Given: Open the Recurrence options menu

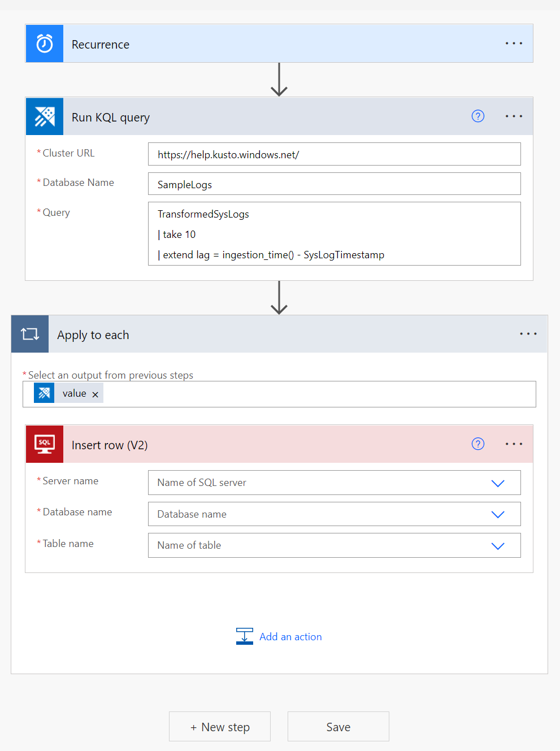Looking at the screenshot, I should [513, 43].
